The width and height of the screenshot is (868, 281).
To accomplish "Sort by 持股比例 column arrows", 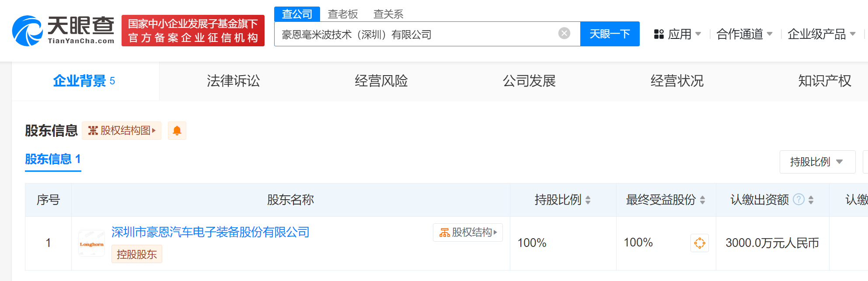I will (x=588, y=200).
